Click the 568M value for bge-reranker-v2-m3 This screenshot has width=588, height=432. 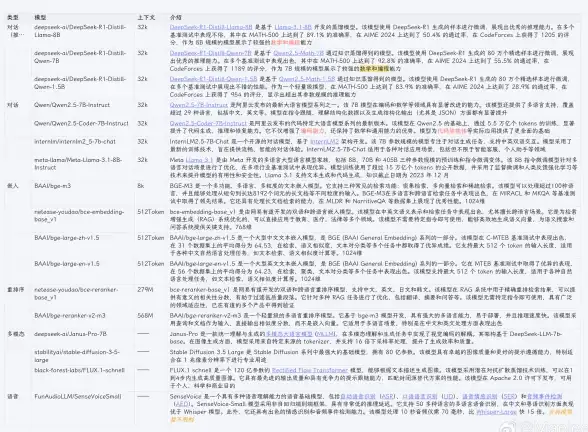pyautogui.click(x=145, y=316)
